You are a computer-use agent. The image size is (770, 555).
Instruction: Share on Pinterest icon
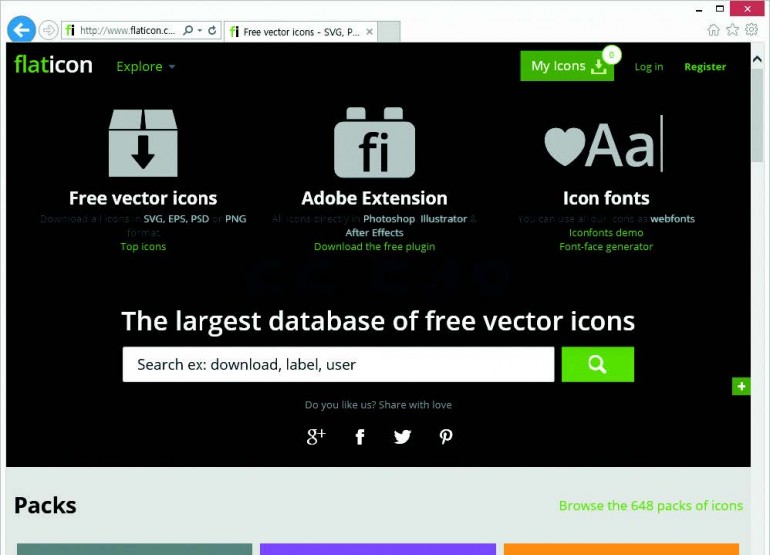445,437
